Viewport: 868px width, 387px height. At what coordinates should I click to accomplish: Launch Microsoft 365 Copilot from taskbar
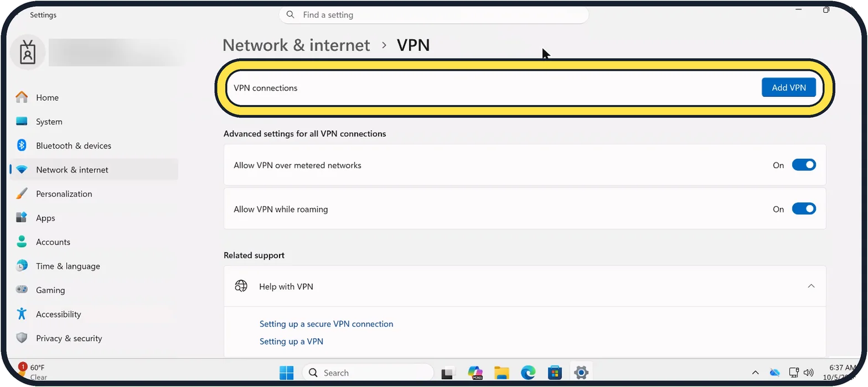point(475,373)
